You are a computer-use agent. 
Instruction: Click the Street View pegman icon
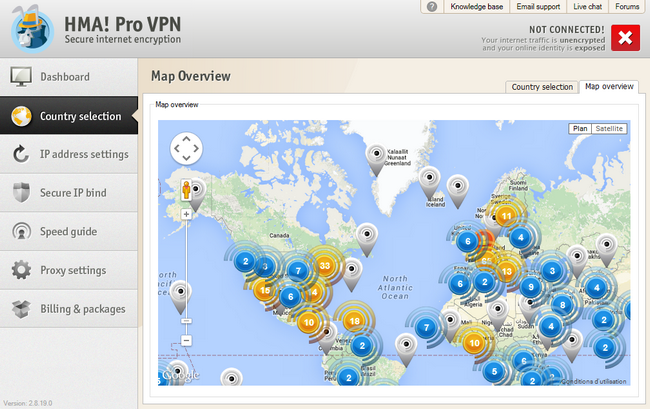(x=186, y=191)
